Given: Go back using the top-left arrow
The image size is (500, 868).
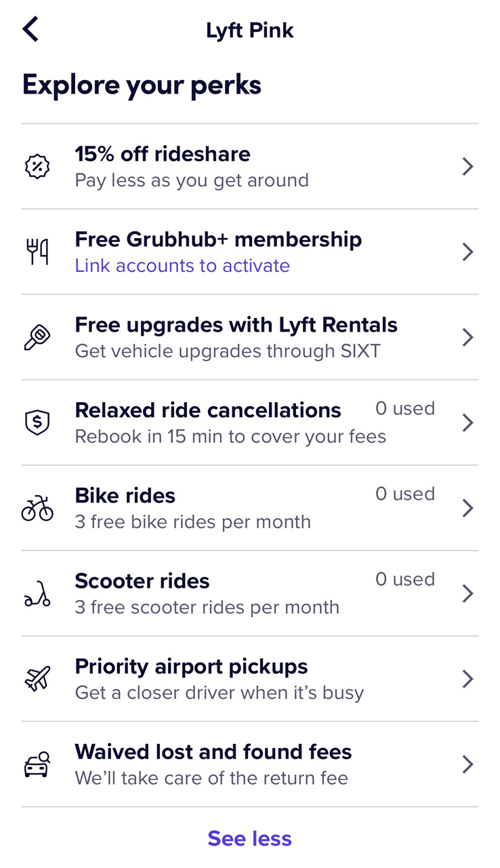Looking at the screenshot, I should 30,30.
